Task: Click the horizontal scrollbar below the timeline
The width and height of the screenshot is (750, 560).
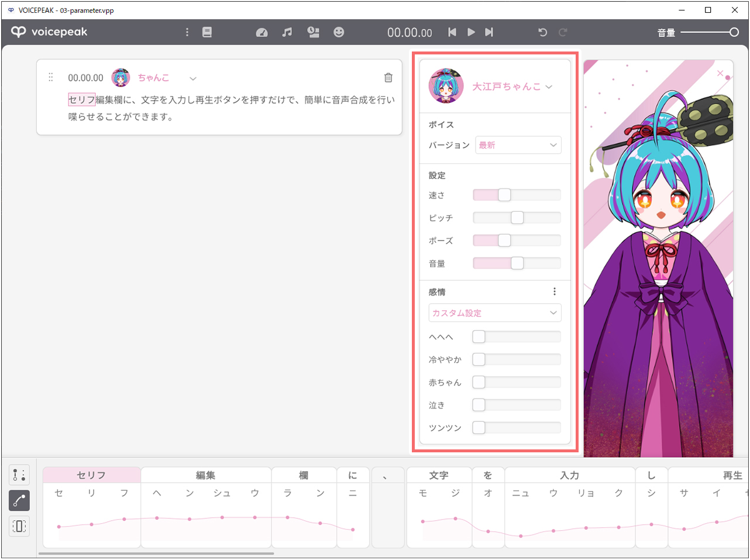Action: [x=156, y=553]
